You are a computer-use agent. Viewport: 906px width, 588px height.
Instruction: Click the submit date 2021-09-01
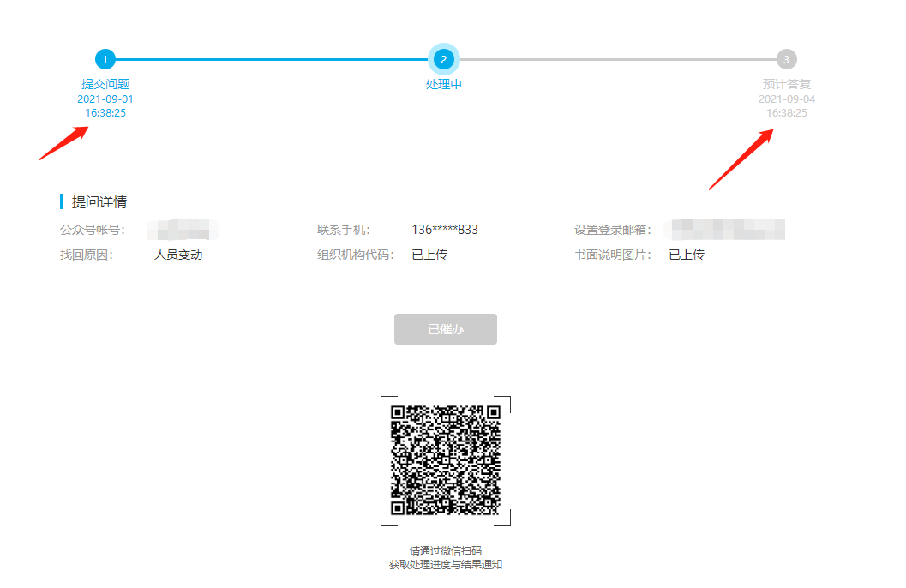105,99
